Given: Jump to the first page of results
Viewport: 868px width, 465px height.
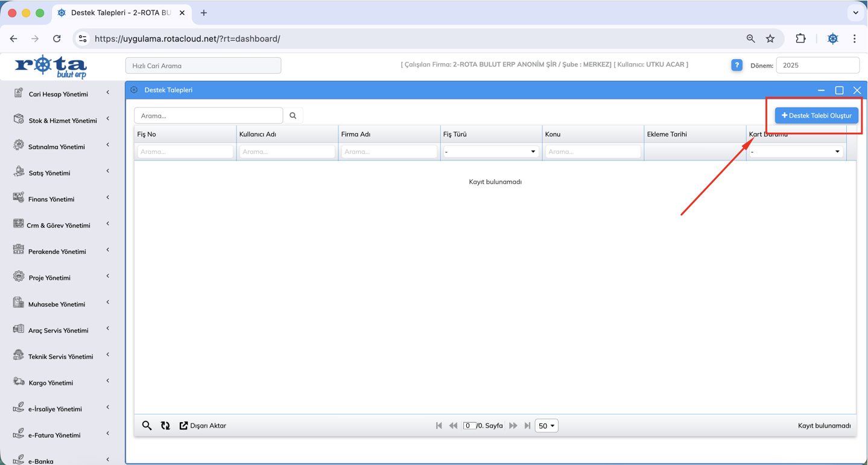Looking at the screenshot, I should click(439, 426).
